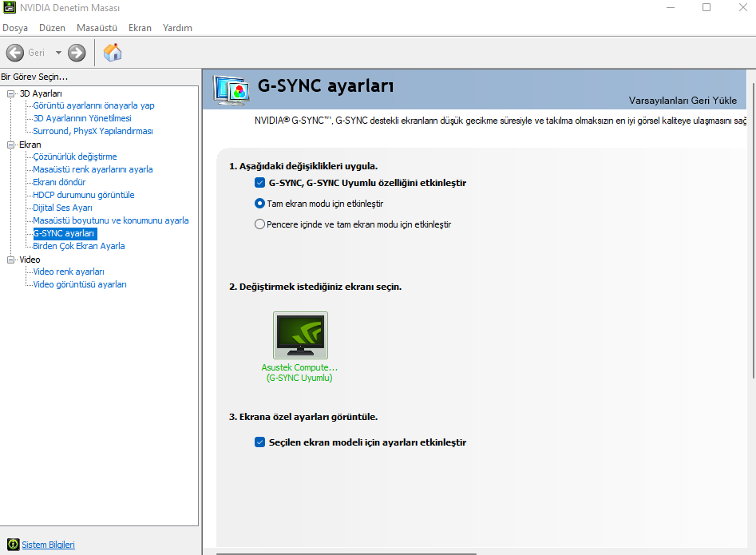
Task: Click the System Information icon
Action: [14, 545]
